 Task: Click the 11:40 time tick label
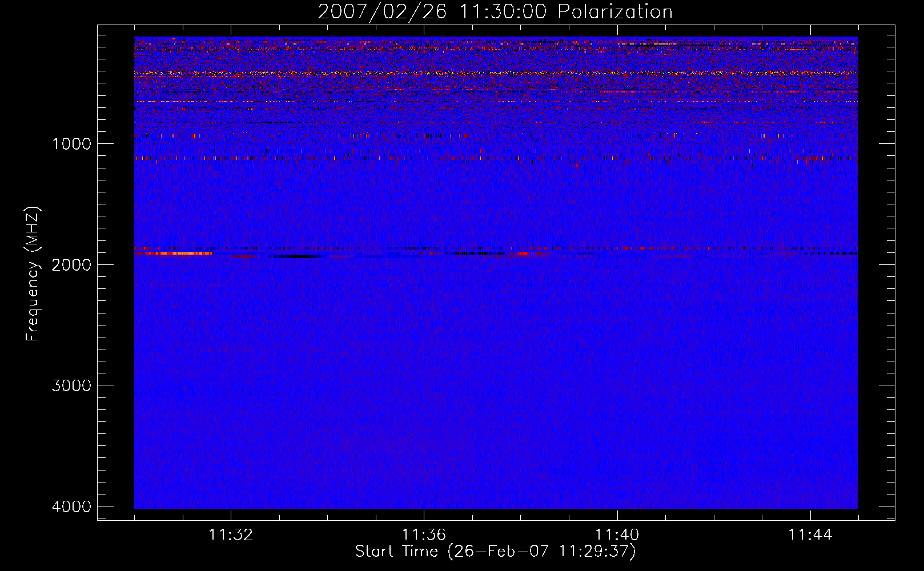coord(617,535)
